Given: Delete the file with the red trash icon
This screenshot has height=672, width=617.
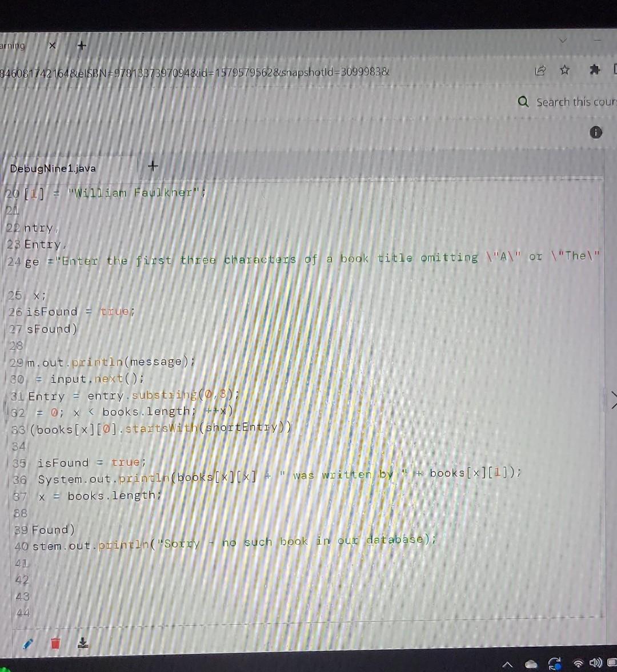Looking at the screenshot, I should pyautogui.click(x=55, y=643).
